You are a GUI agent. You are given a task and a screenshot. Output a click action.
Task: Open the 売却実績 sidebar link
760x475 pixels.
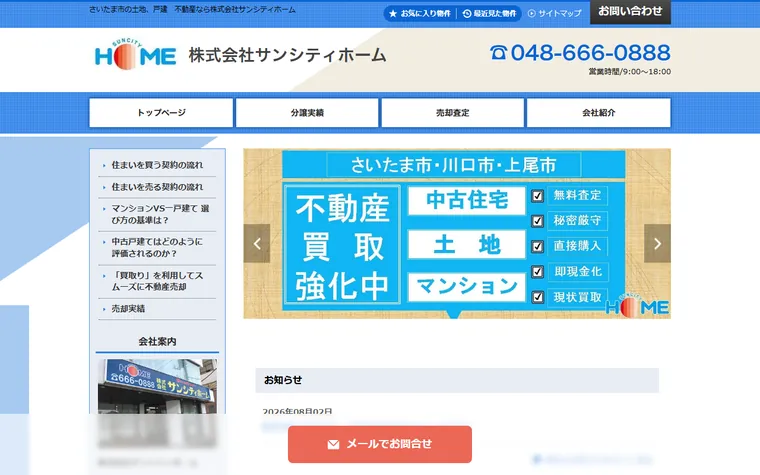click(128, 309)
